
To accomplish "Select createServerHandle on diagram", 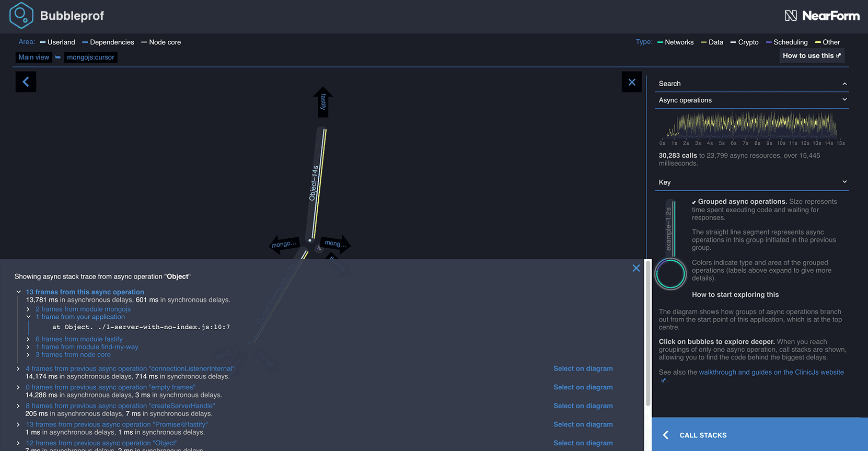I will [x=583, y=406].
